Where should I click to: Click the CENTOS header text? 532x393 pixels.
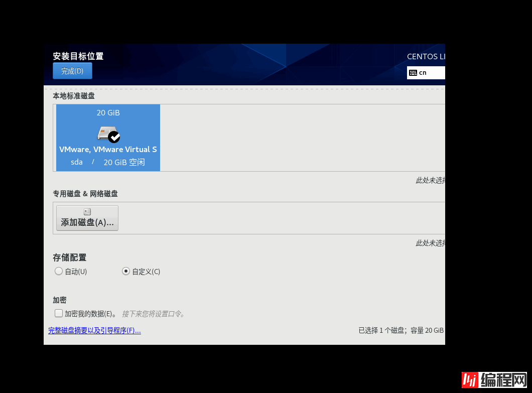pyautogui.click(x=426, y=57)
